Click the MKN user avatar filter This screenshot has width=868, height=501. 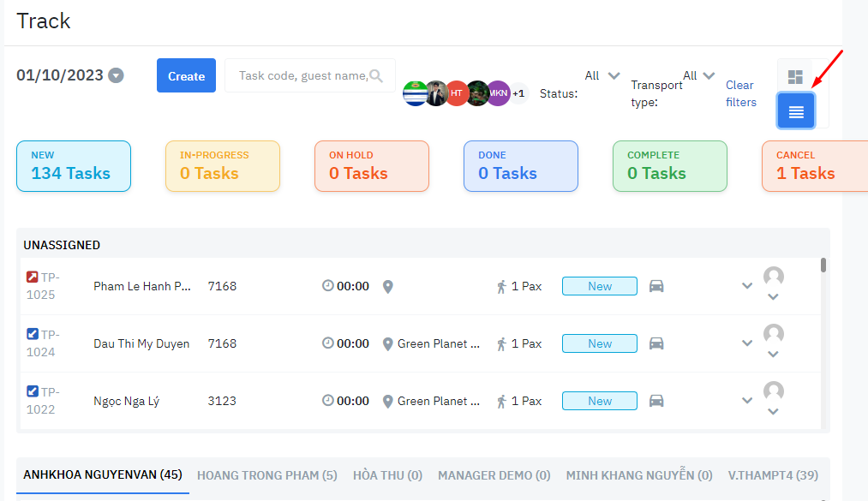[x=498, y=92]
